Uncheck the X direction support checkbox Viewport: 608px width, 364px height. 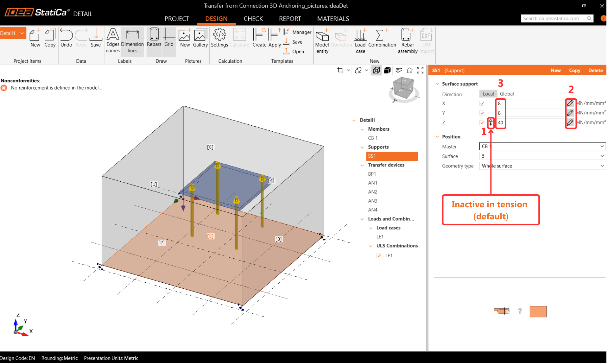click(482, 104)
